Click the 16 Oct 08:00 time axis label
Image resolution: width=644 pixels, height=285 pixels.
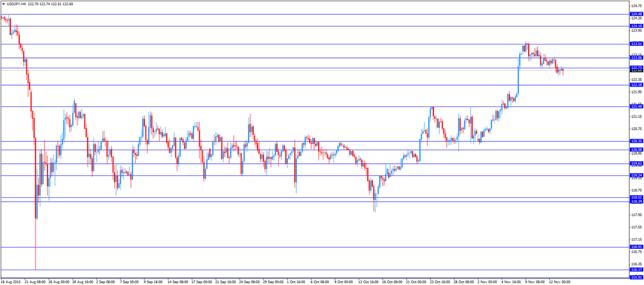(x=393, y=282)
